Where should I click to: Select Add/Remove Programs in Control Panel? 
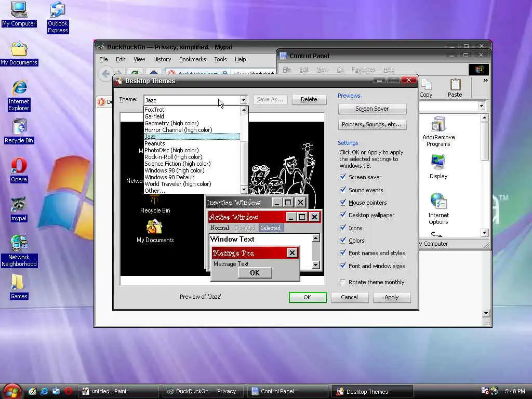coord(438,131)
